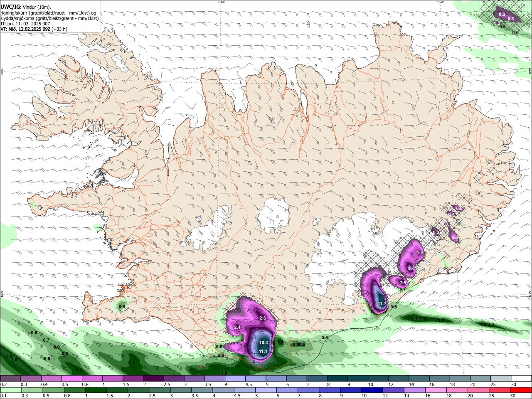Click the dull purple 0.2 swatch in upper legend row
532x399 pixels.
[10, 378]
